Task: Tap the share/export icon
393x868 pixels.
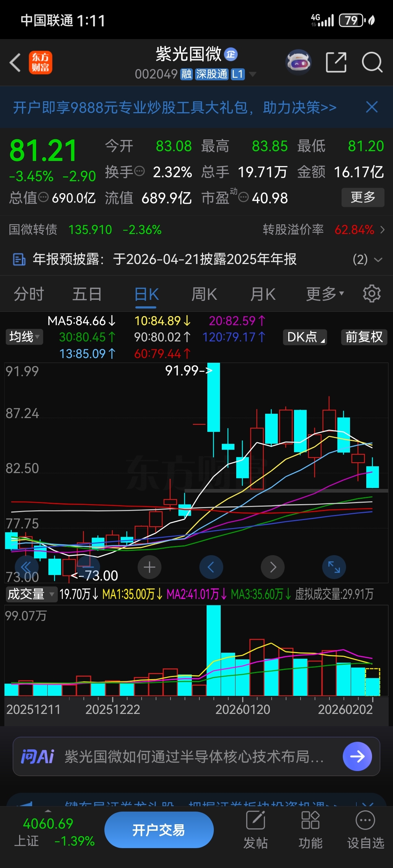Action: coord(336,62)
